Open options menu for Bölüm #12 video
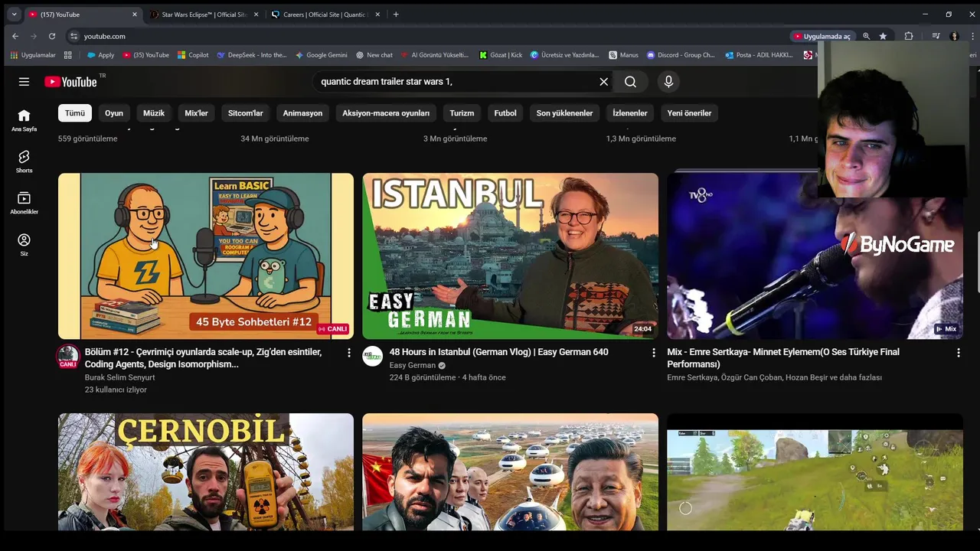Image resolution: width=980 pixels, height=551 pixels. (349, 353)
